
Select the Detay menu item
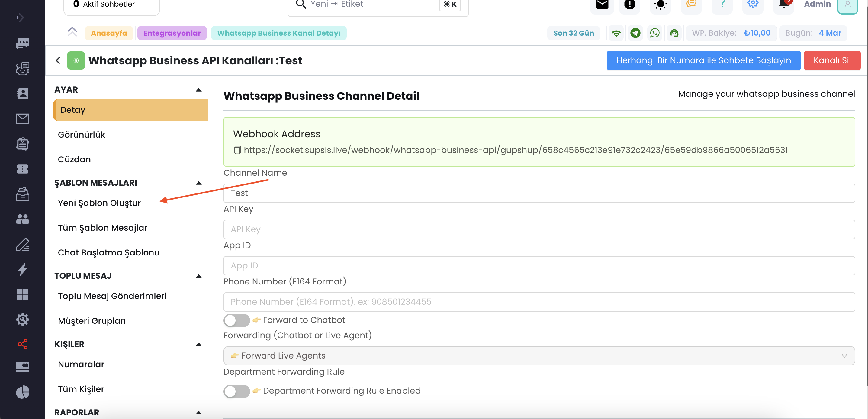tap(130, 110)
